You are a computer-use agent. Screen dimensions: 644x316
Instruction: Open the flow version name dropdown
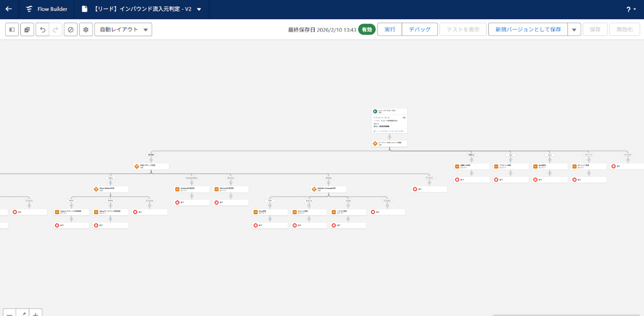click(199, 9)
